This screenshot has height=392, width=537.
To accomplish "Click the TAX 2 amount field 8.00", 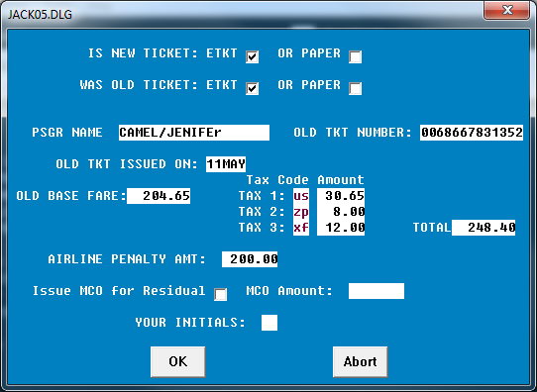I will [x=341, y=212].
